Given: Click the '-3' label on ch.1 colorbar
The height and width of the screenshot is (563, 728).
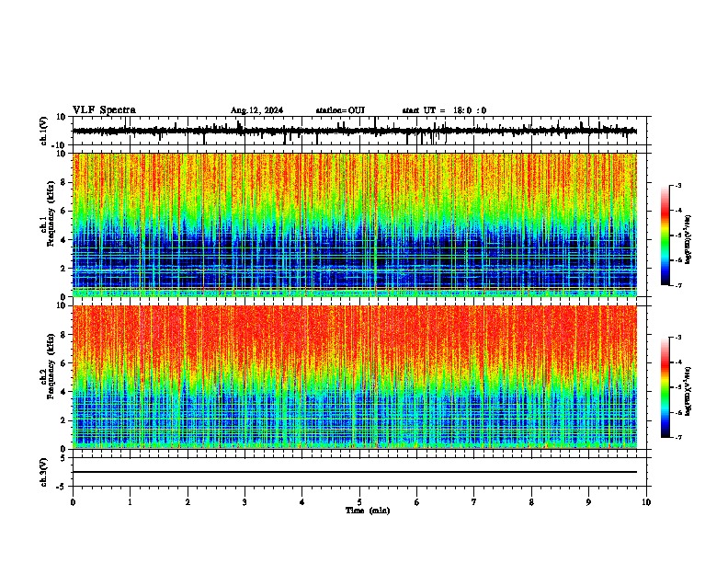Looking at the screenshot, I should click(677, 185).
